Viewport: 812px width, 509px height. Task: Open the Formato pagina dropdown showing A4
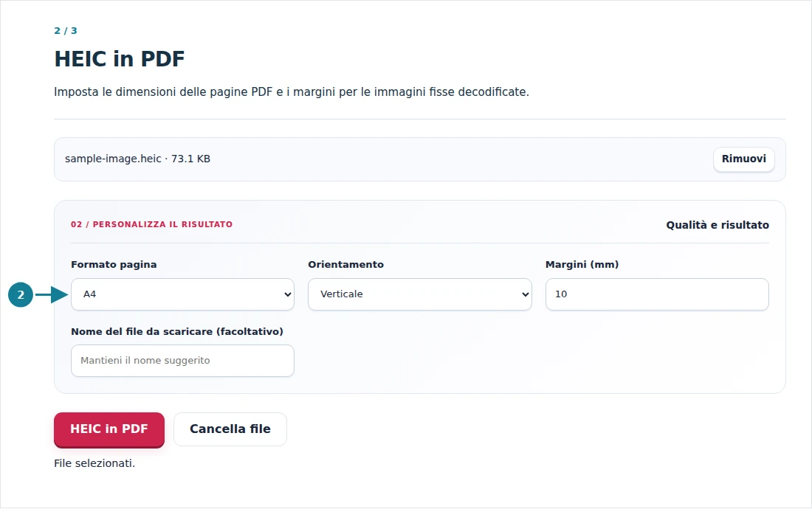pos(182,294)
